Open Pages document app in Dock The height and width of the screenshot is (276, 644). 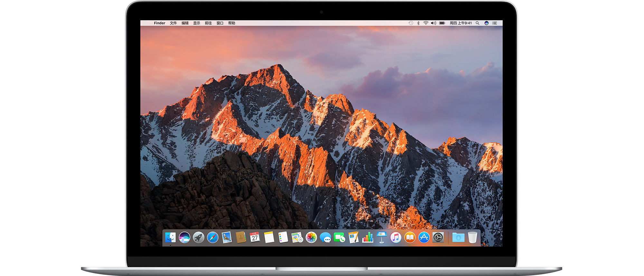click(x=354, y=237)
